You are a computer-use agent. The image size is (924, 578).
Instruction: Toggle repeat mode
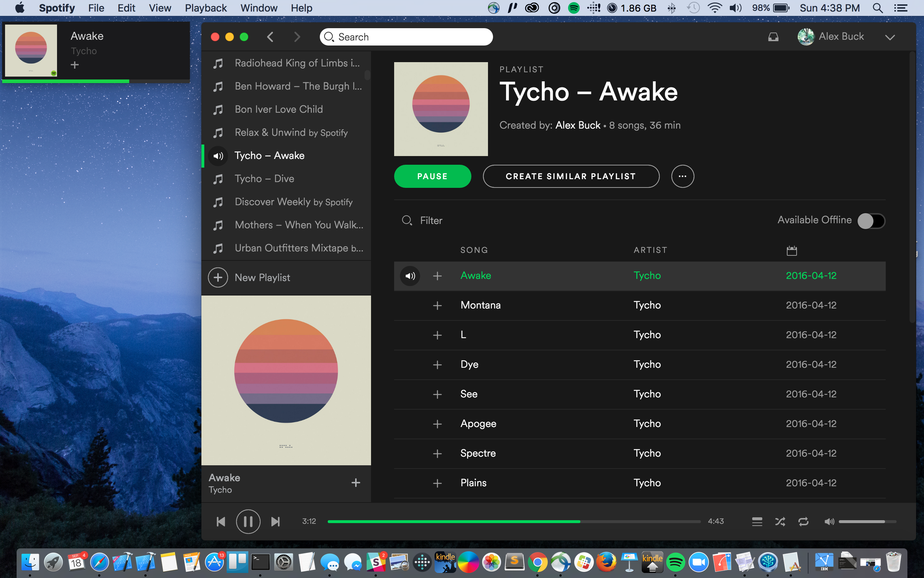coord(803,521)
